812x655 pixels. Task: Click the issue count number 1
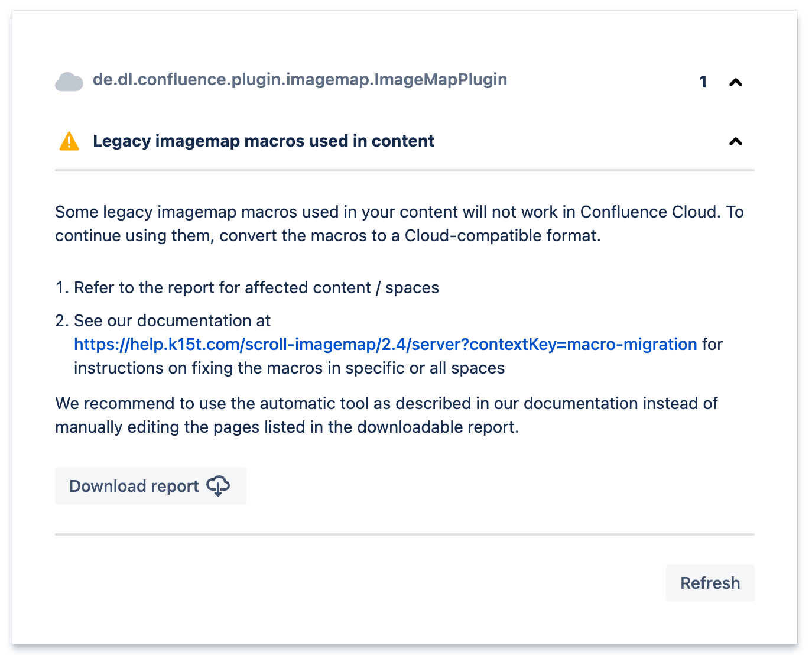click(703, 82)
